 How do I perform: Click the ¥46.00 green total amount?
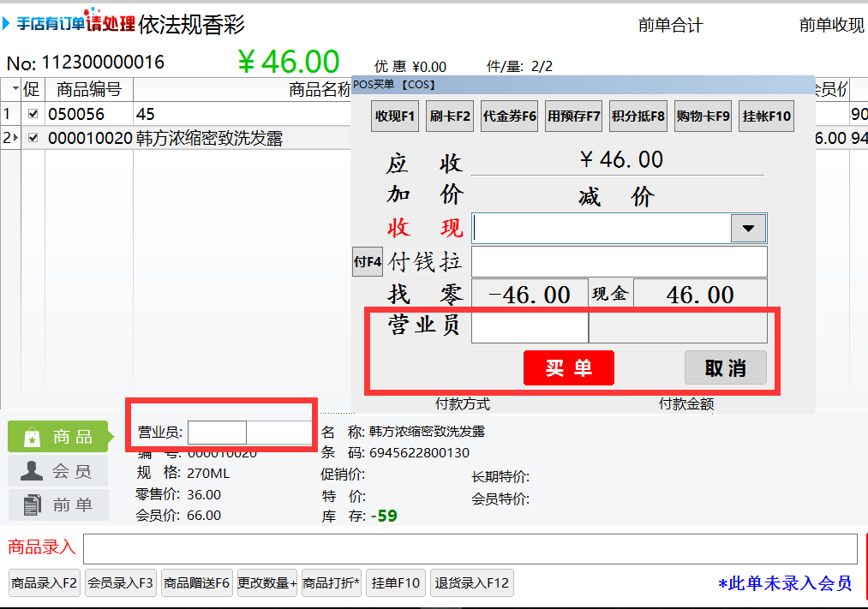pos(289,62)
